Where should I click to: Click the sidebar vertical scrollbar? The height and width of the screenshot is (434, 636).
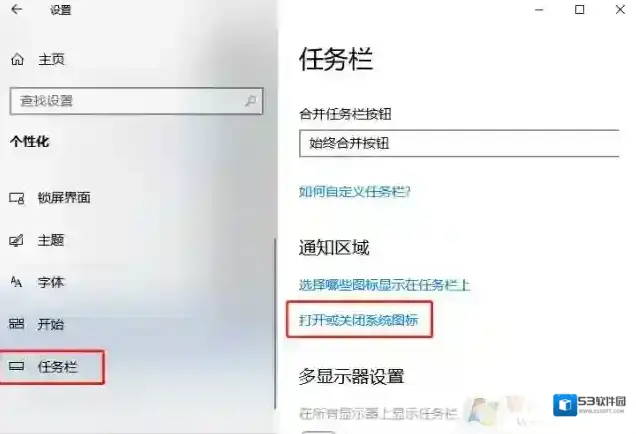[275, 323]
